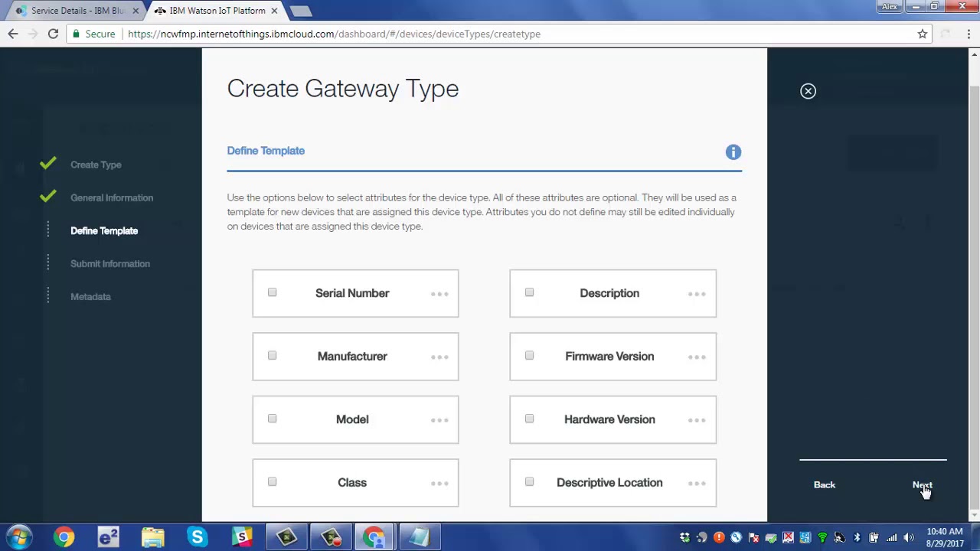980x551 pixels.
Task: Open the Camtasia recorder taskbar window
Action: click(331, 537)
